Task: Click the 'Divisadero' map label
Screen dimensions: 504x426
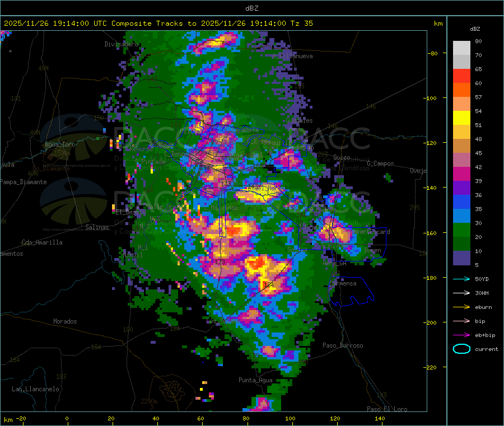Action: click(121, 44)
